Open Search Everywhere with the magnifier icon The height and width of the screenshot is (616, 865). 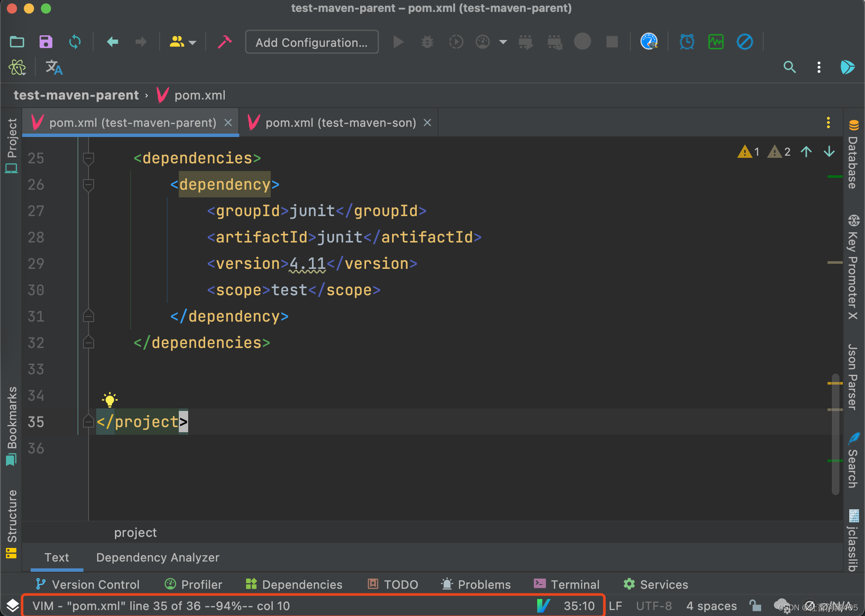pos(790,67)
